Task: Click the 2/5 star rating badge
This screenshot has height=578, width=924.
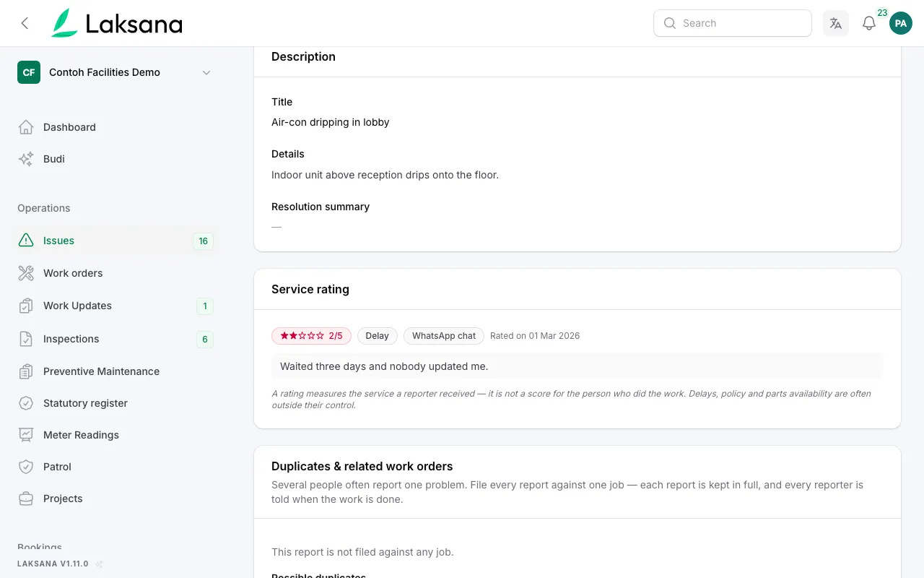Action: (x=311, y=336)
